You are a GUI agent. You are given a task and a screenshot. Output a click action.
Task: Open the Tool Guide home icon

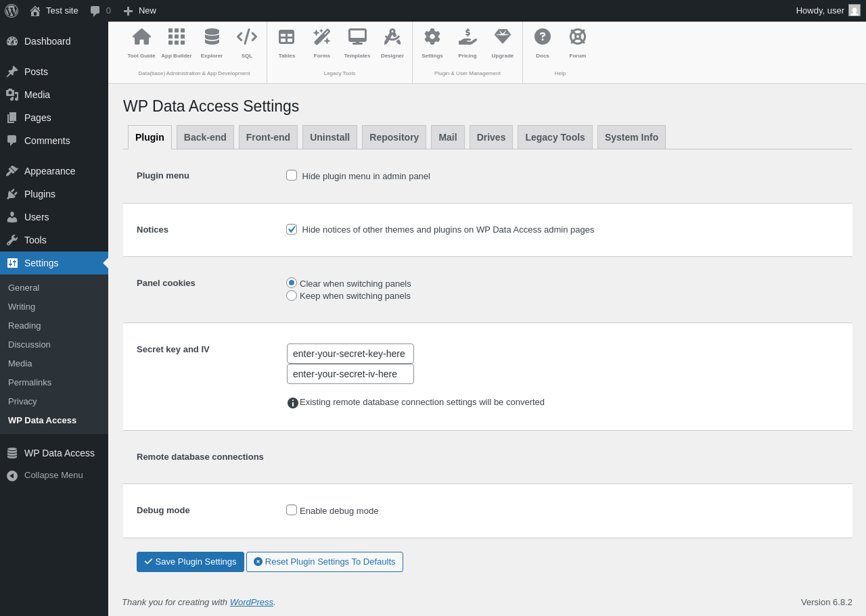tap(141, 37)
